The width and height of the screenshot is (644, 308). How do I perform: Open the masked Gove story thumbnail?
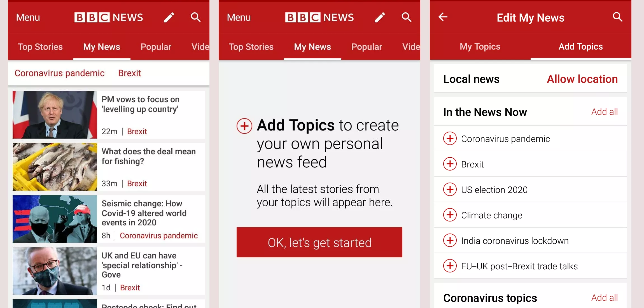tap(55, 271)
